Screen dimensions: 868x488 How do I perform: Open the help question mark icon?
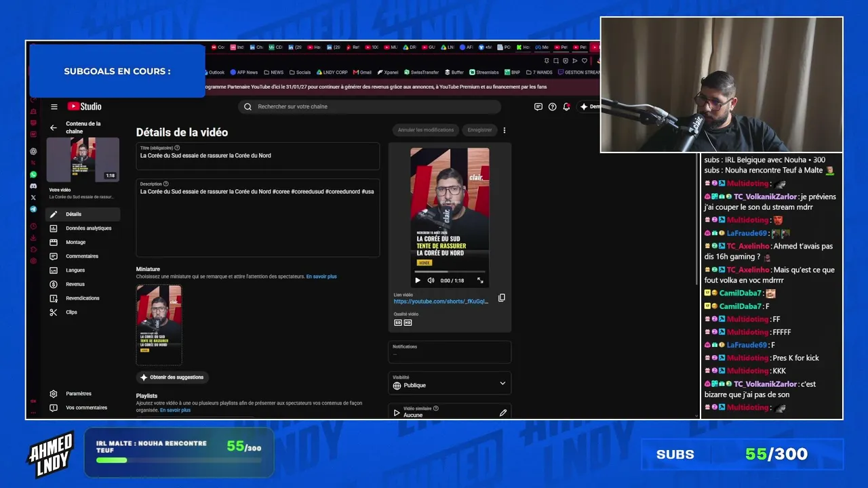[x=552, y=106]
